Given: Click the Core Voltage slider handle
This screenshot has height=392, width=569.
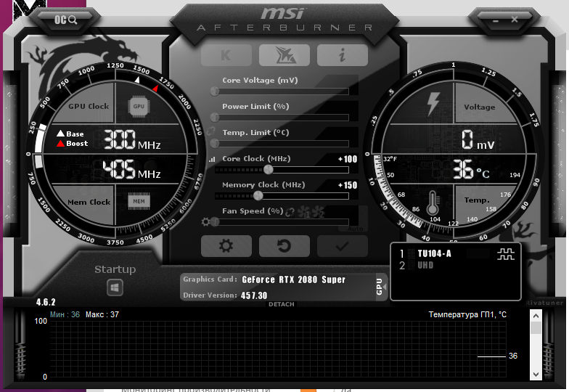Looking at the screenshot, I should click(215, 91).
